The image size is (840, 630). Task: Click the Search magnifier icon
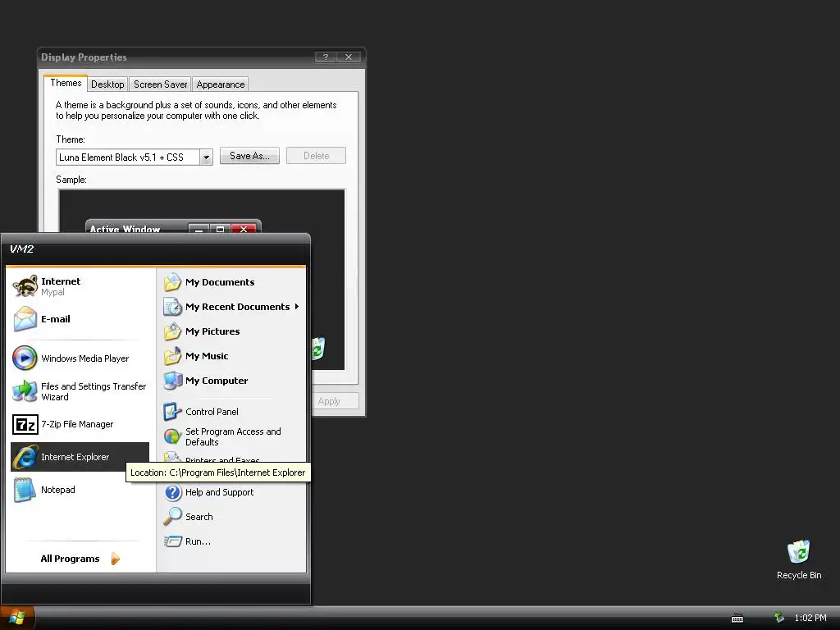(172, 517)
